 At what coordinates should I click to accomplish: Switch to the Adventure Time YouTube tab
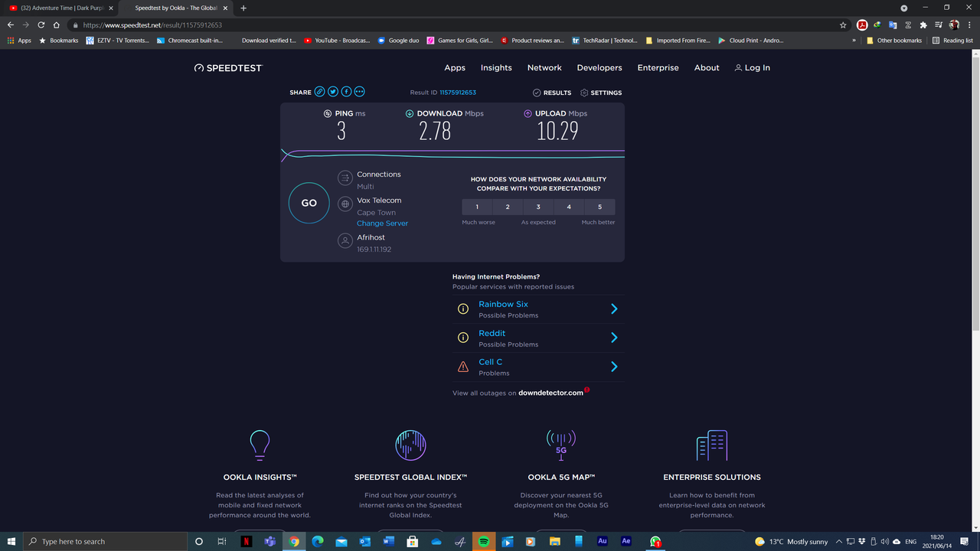coord(61,8)
